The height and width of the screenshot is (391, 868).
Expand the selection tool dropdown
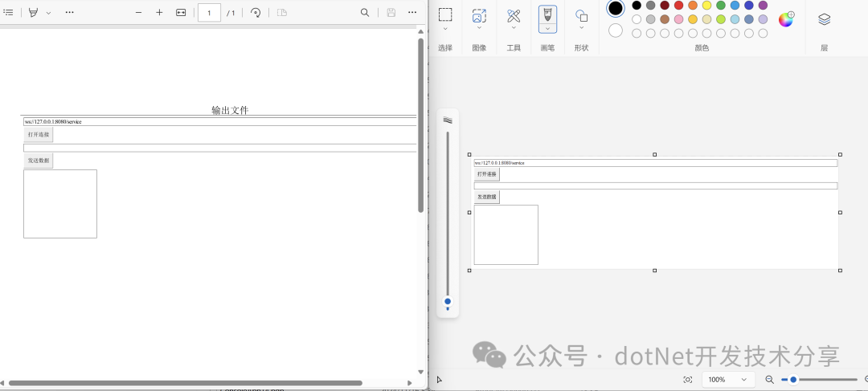click(445, 29)
